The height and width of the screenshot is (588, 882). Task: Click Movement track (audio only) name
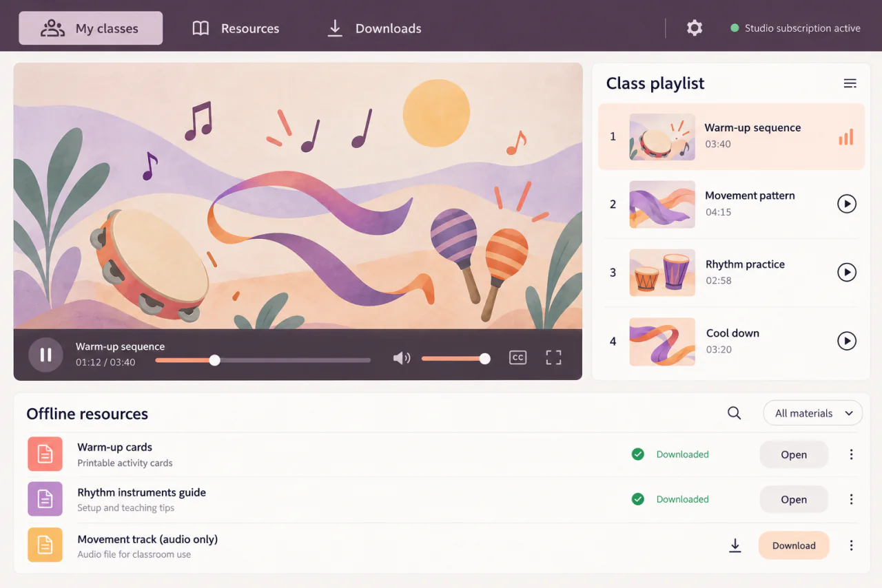click(147, 539)
